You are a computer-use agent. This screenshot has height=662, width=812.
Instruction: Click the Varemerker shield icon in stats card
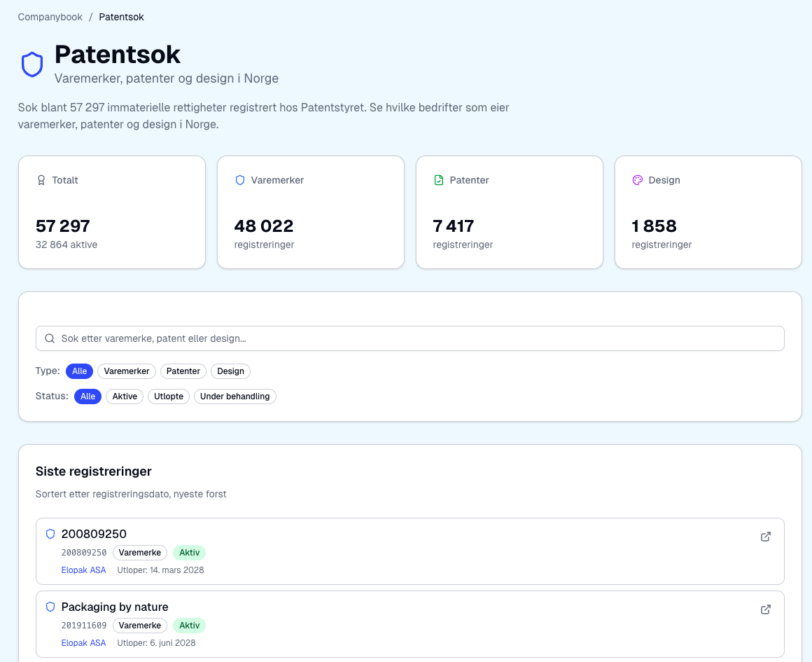click(240, 180)
